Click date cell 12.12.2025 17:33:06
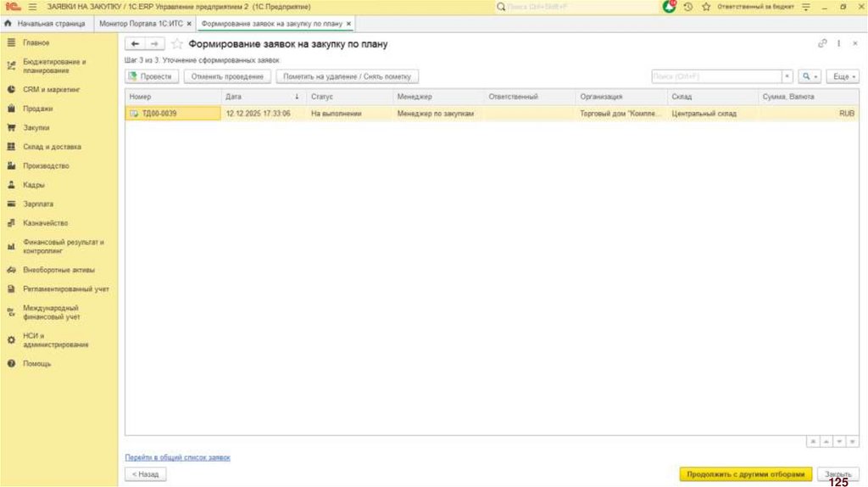Screen dimensions: 868x487 coord(264,114)
